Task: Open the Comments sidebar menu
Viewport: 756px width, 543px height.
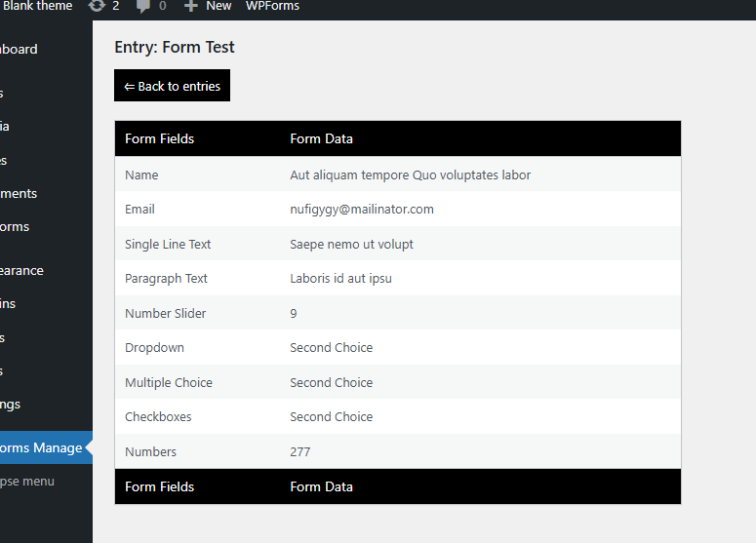Action: click(x=19, y=193)
